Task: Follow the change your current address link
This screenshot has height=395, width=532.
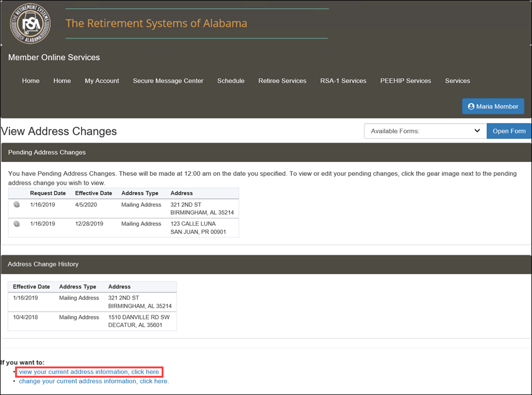Action: pos(94,381)
